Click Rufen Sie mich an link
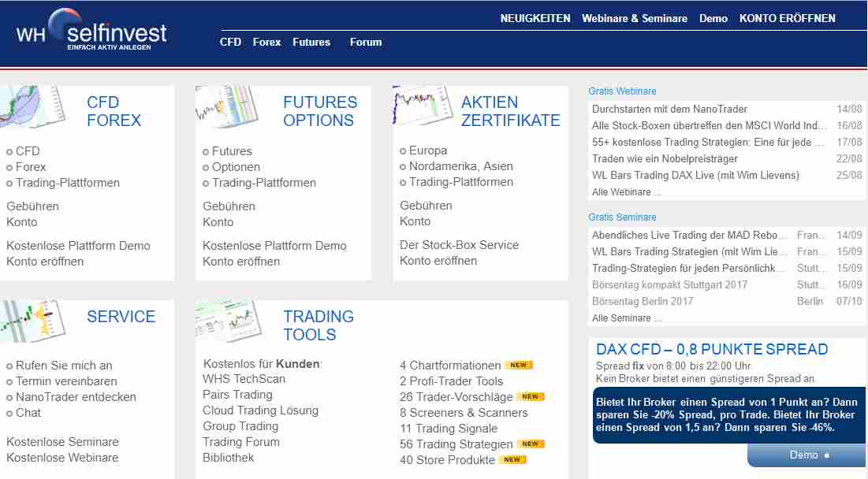This screenshot has height=479, width=868. click(x=64, y=366)
